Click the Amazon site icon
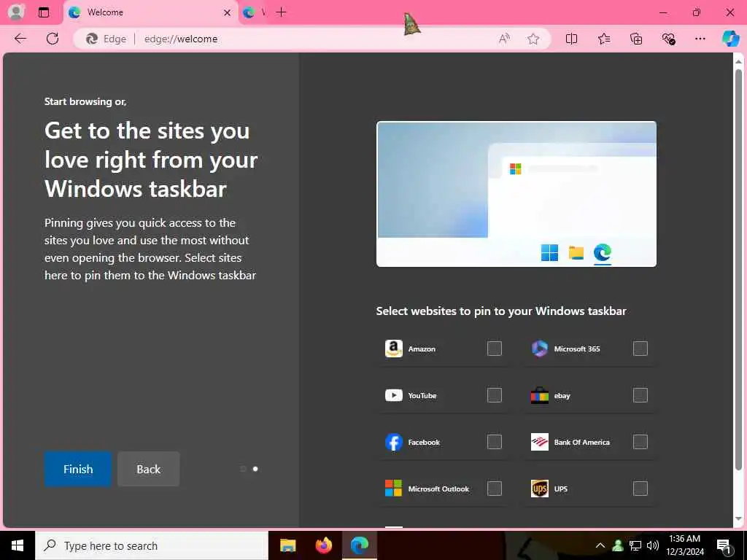The image size is (747, 560). pos(393,349)
